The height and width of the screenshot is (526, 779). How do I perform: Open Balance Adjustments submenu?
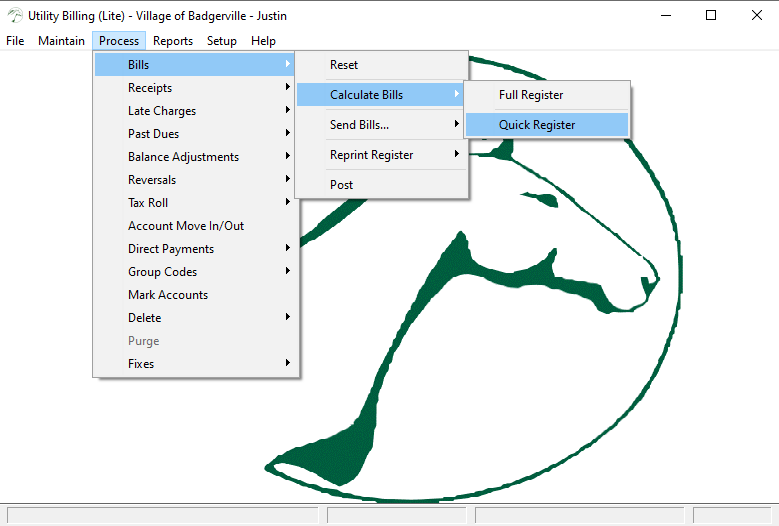(183, 157)
